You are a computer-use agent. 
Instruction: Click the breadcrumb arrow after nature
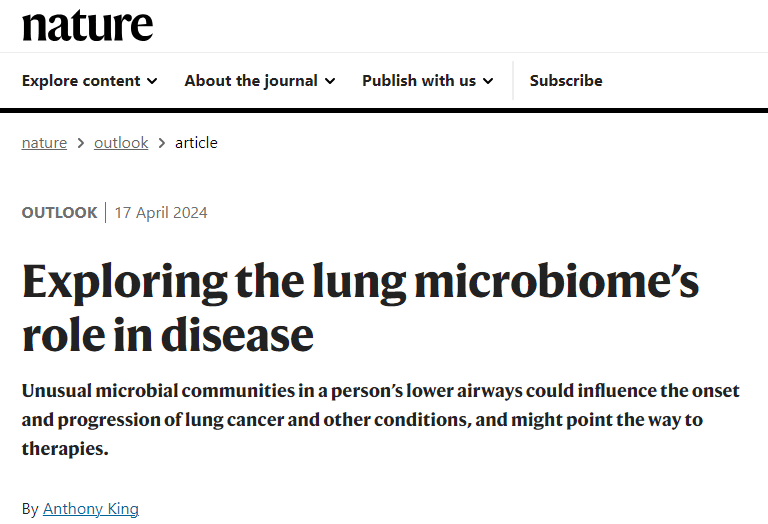point(81,143)
